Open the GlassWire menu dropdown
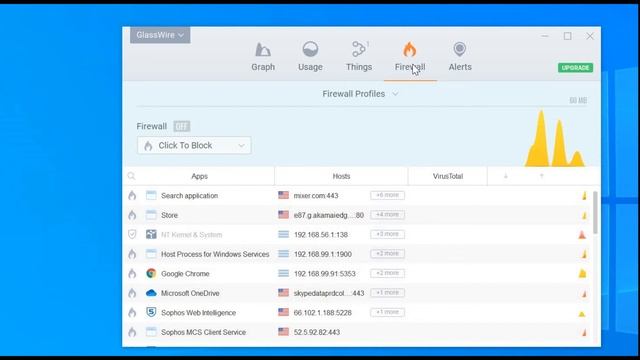Screen dimensions: 640x360 click(160, 35)
